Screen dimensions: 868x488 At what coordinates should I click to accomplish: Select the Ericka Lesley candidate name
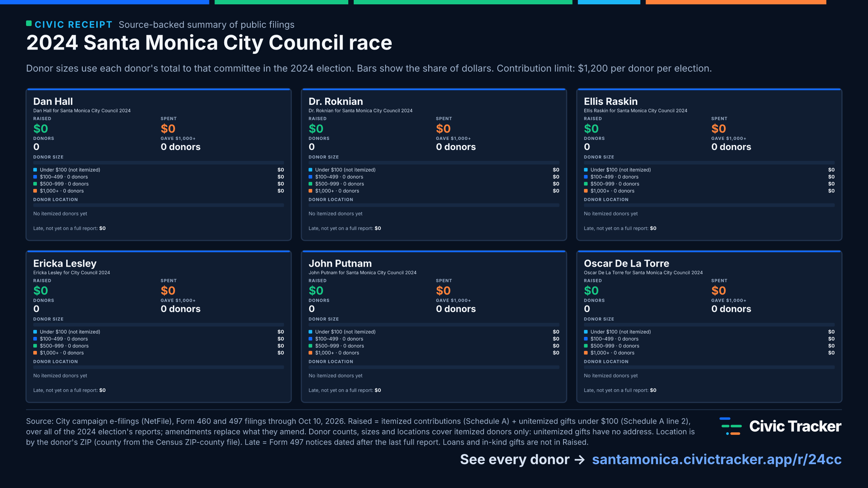pyautogui.click(x=65, y=264)
